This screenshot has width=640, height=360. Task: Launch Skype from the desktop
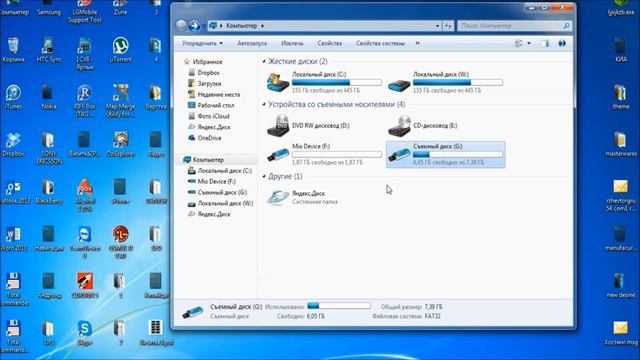(84, 333)
